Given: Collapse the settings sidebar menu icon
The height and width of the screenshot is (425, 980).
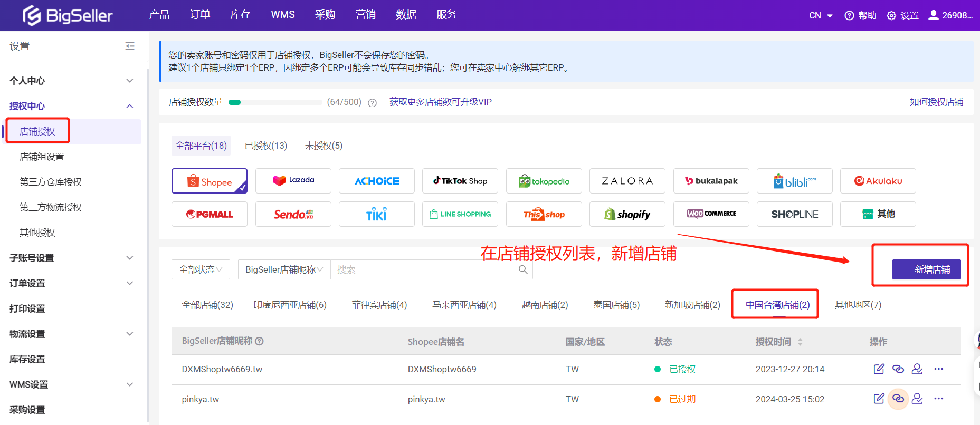Looking at the screenshot, I should [x=130, y=46].
